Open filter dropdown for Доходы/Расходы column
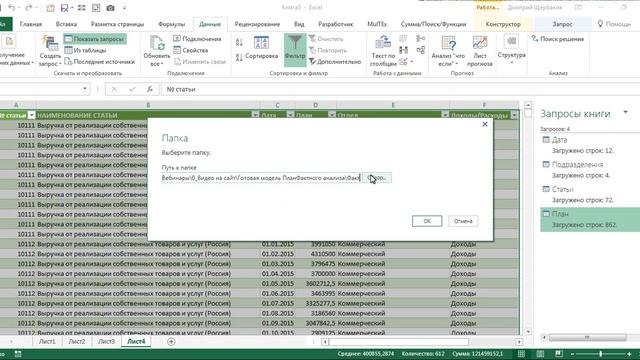640x360 pixels. pos(514,116)
